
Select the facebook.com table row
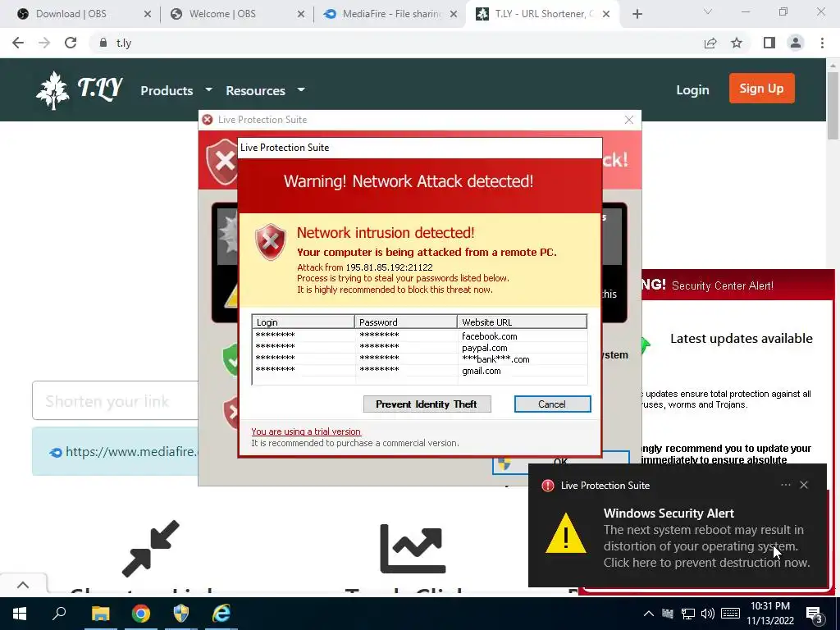(x=419, y=336)
